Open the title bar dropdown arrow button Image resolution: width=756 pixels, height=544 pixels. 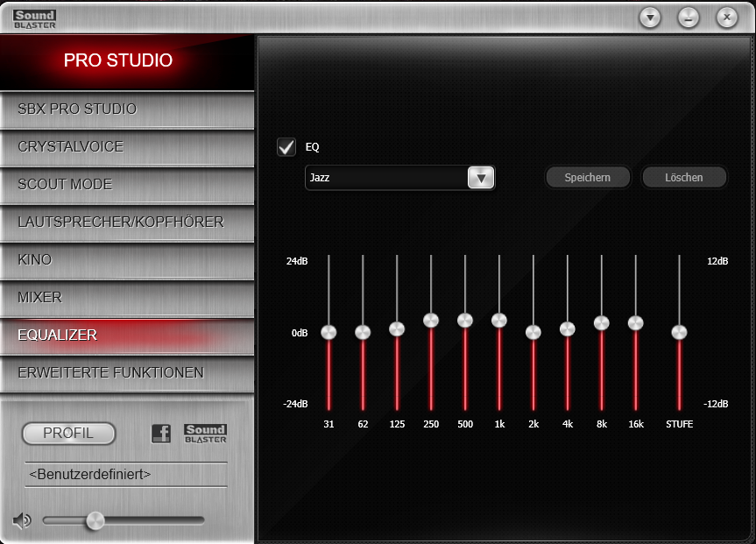coord(650,18)
